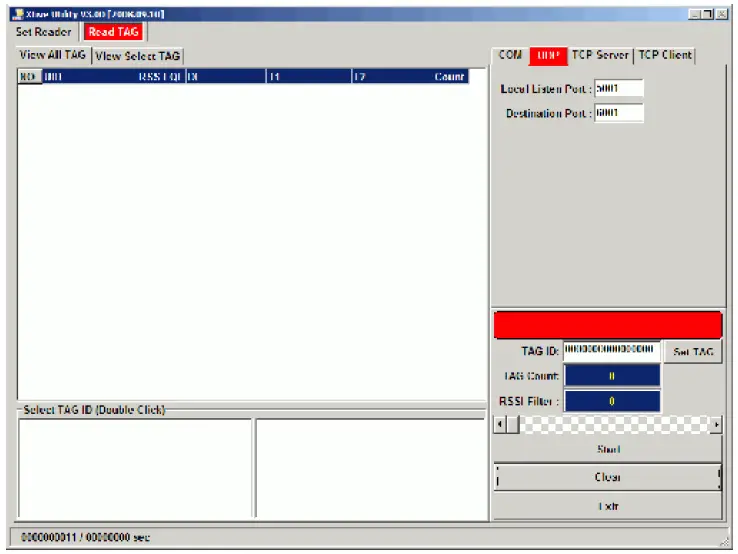Select the red UDP connection tab

[548, 56]
